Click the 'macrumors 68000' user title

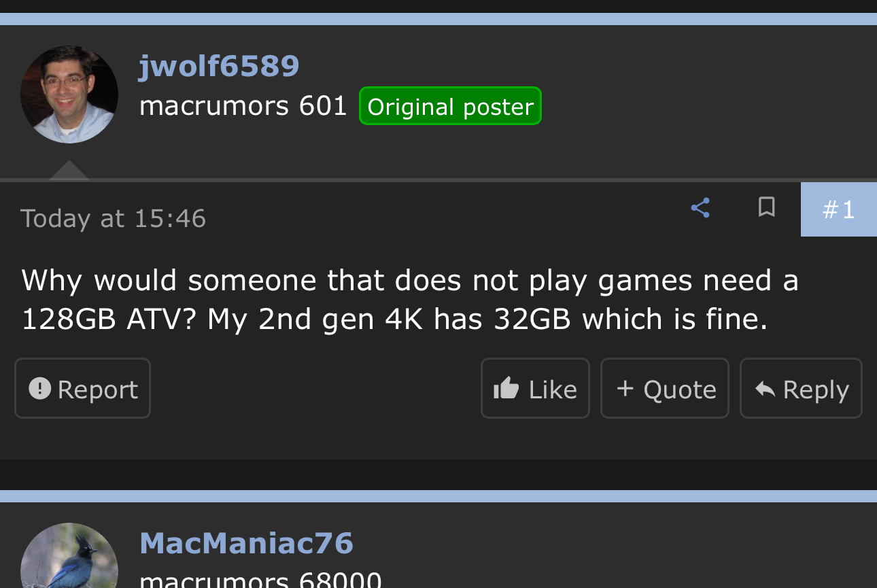tap(260, 580)
